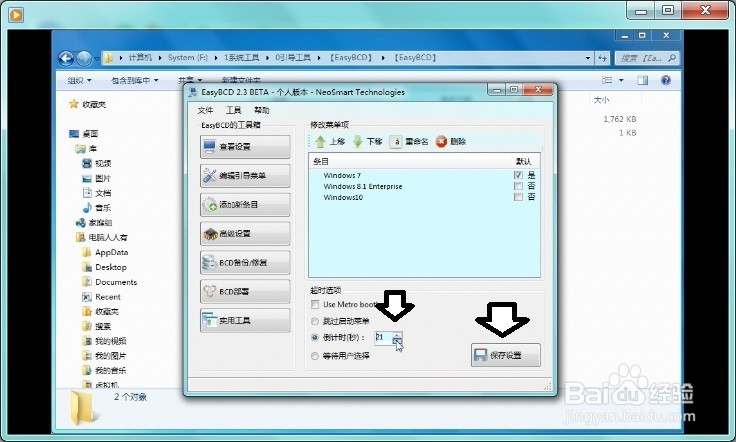This screenshot has height=442, width=736.
Task: Click the 默认 column header in entry list
Action: [523, 161]
